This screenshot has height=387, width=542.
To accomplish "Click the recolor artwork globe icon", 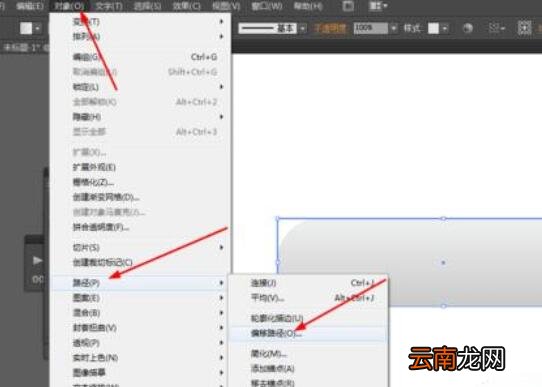I will coord(468,28).
